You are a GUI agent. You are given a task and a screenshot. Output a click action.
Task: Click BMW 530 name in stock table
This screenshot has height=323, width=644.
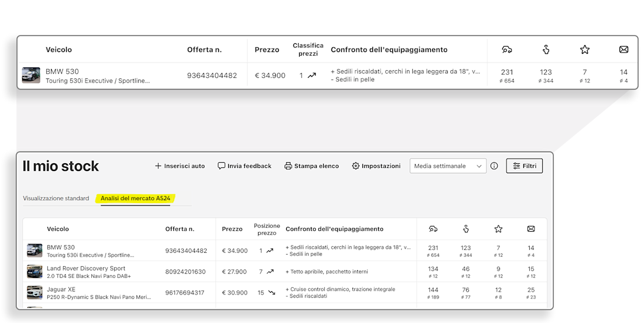[61, 247]
